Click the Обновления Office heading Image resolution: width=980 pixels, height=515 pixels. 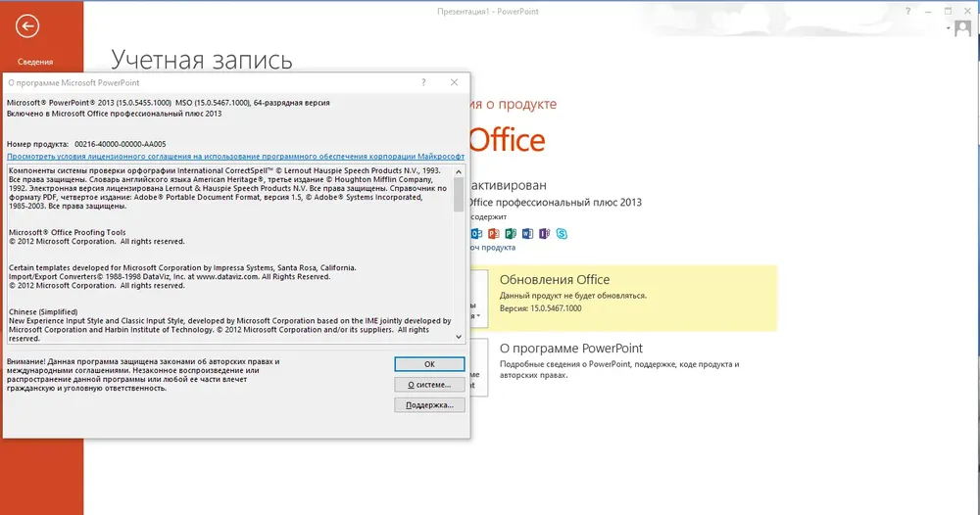coord(555,280)
